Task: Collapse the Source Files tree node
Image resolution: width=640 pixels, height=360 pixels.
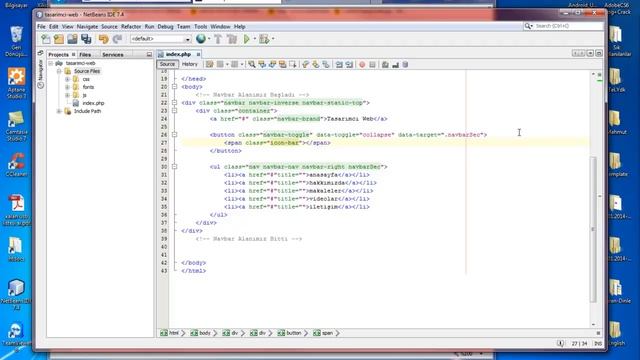Action: 59,71
